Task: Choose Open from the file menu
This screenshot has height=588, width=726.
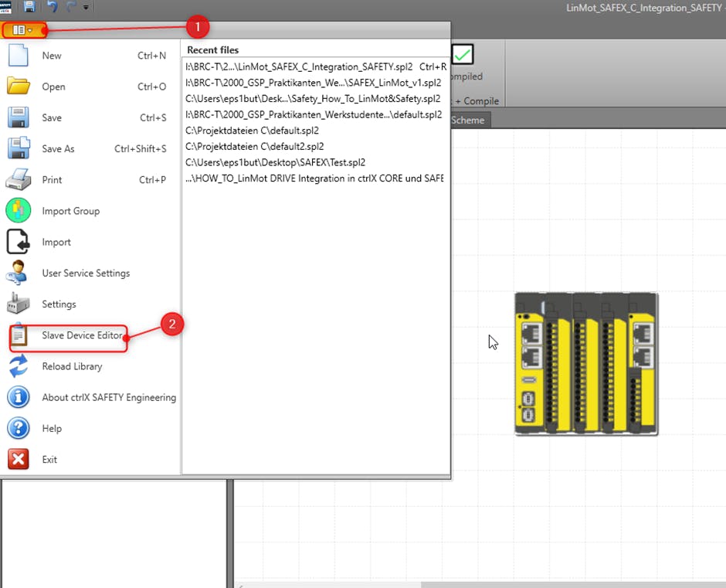Action: coord(53,87)
